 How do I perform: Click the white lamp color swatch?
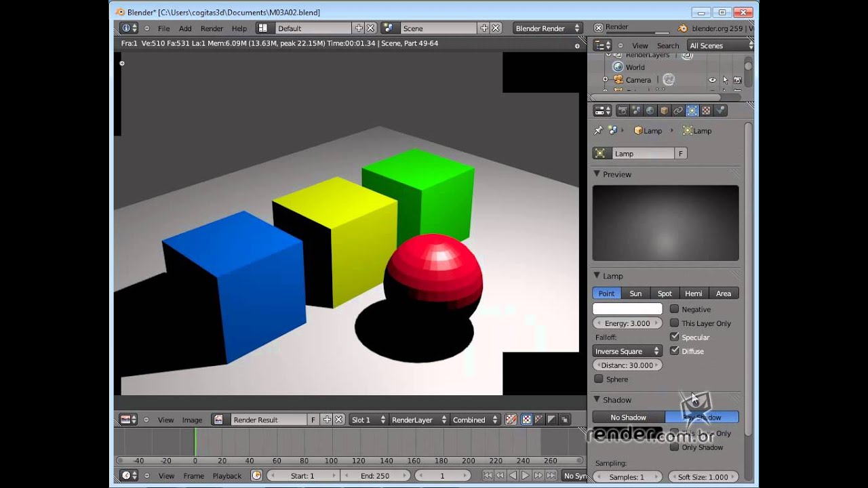pyautogui.click(x=627, y=309)
